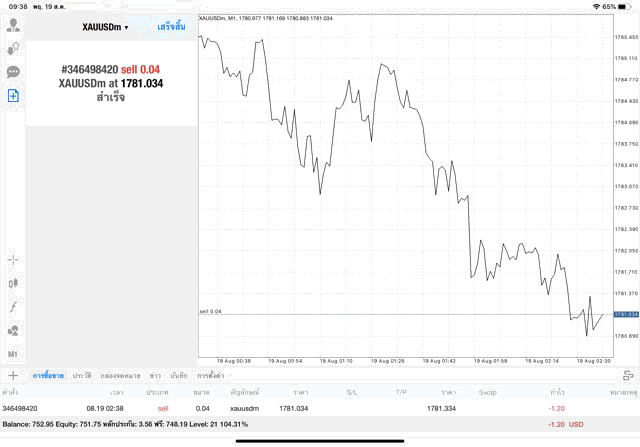Tap the เสร็จสิ้น (Done) button
The width and height of the screenshot is (640, 447).
(x=171, y=26)
